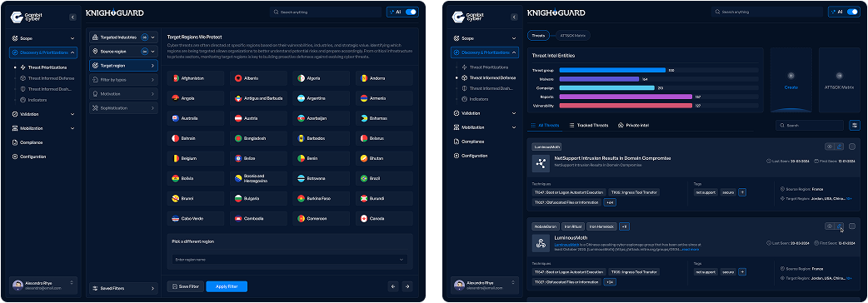Toggle the eye icon on NetSupport Intrusion card

[829, 147]
